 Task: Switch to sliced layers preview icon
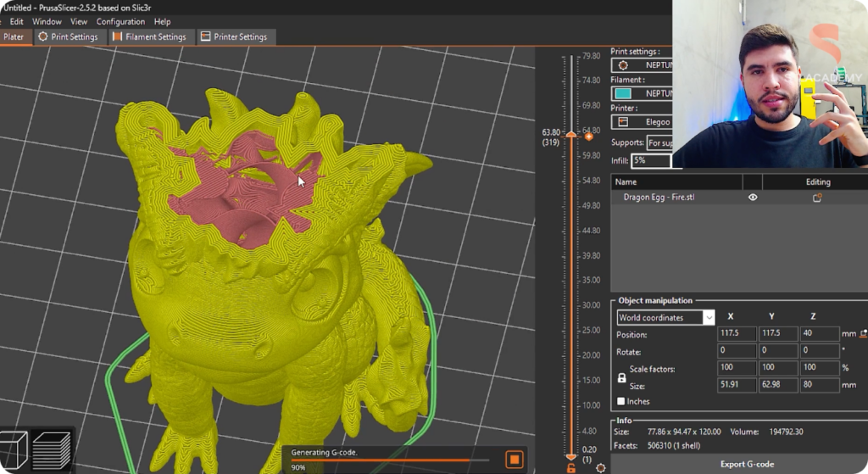pos(52,451)
